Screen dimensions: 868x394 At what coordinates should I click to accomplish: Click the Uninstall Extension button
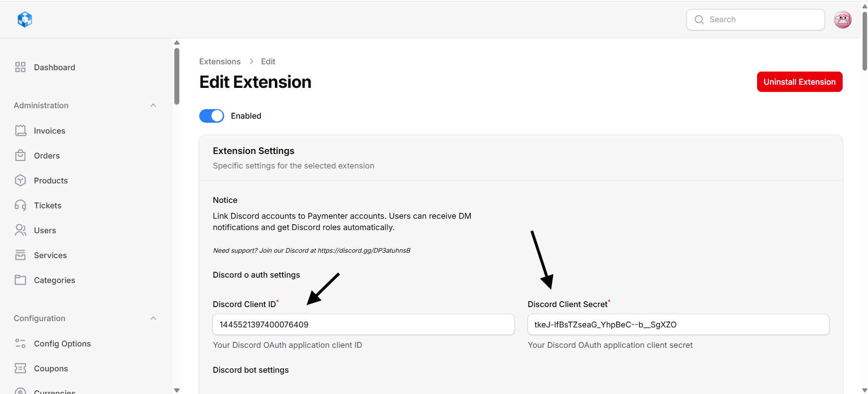[x=799, y=82]
